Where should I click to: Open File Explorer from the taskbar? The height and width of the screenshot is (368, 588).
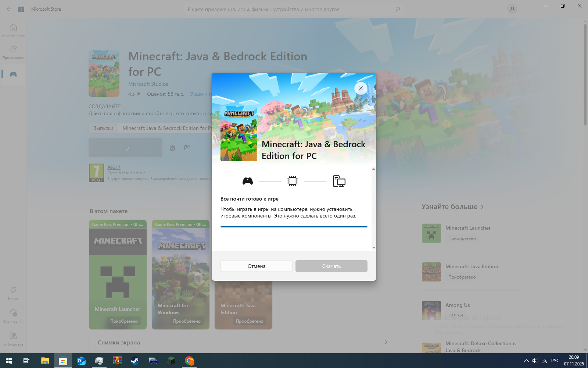pos(45,361)
